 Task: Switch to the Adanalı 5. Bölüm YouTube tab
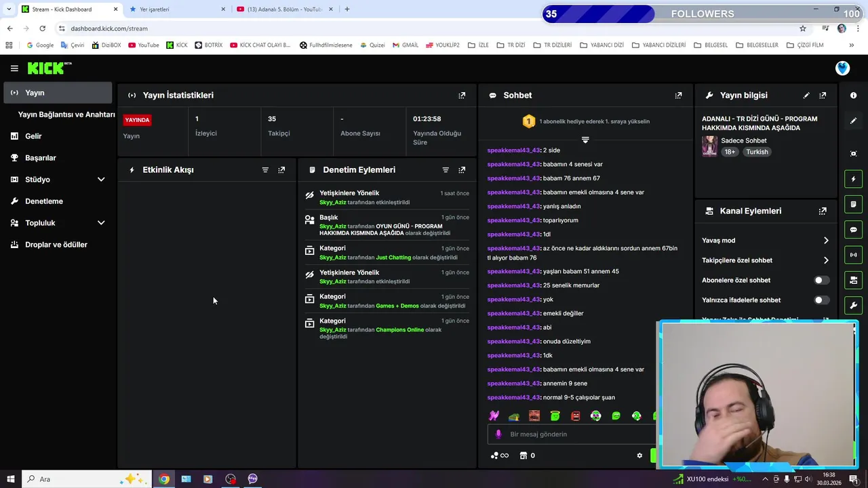coord(285,9)
